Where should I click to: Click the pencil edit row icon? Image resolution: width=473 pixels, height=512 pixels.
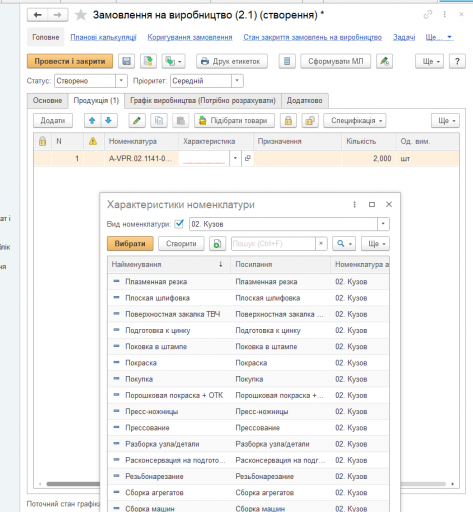point(137,121)
